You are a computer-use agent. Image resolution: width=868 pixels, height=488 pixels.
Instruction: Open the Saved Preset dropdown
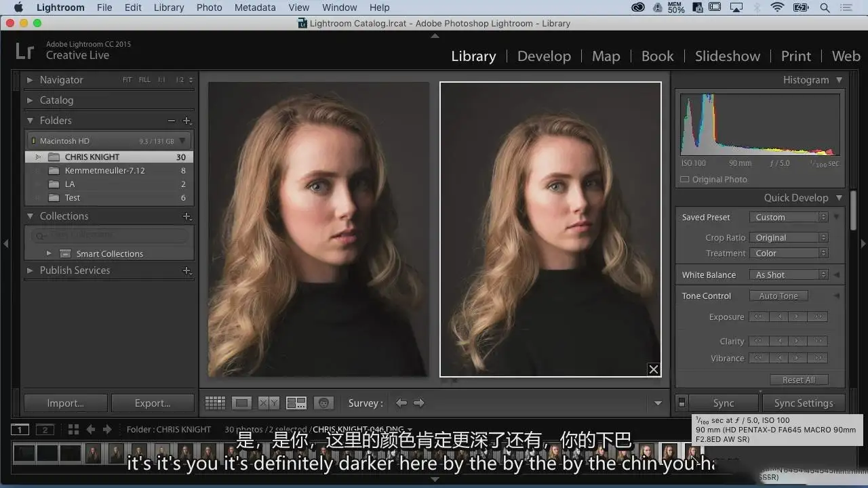pyautogui.click(x=788, y=217)
